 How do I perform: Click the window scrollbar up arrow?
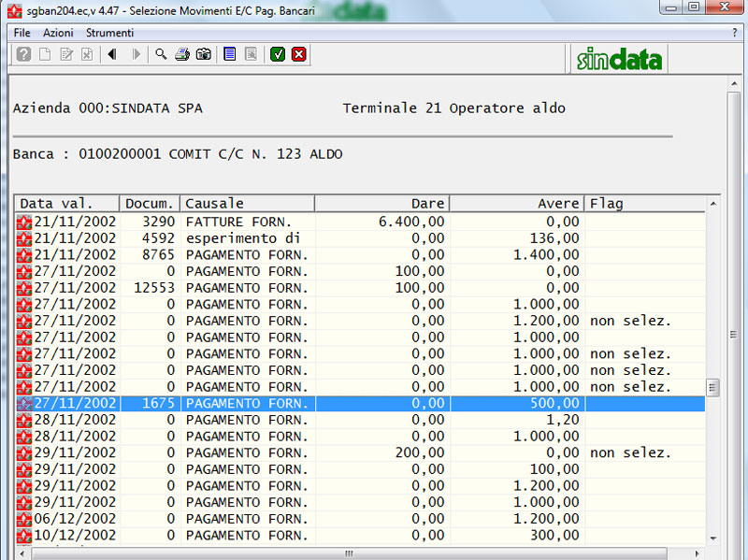[734, 84]
